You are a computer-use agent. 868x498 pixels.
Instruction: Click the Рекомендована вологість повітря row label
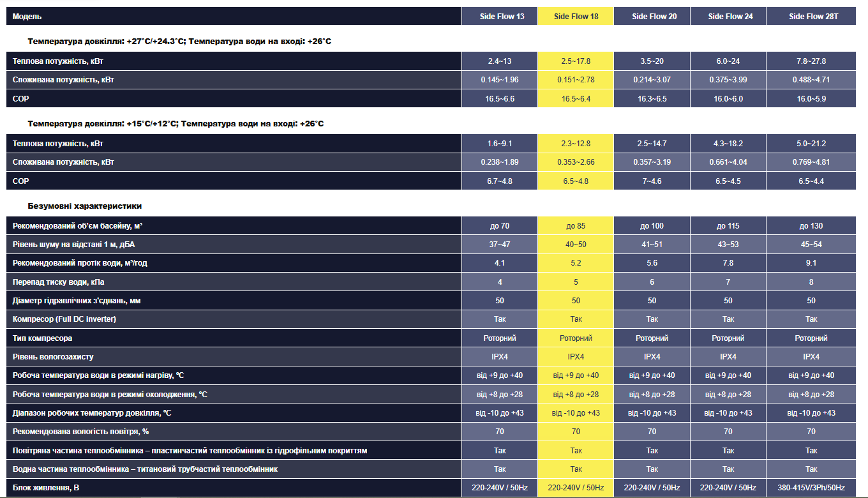(x=81, y=432)
